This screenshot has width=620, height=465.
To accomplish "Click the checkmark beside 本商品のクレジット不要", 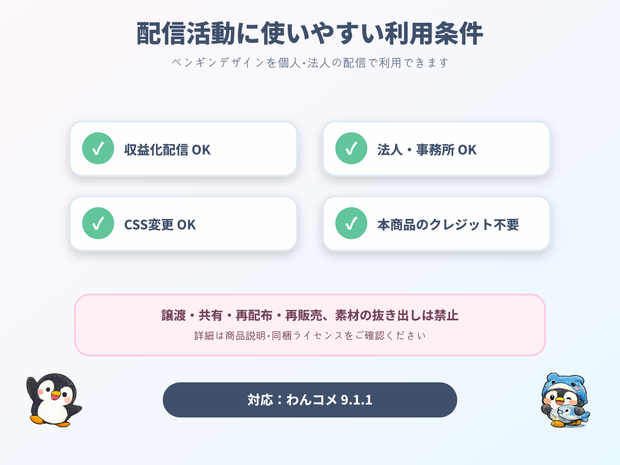I will (351, 223).
